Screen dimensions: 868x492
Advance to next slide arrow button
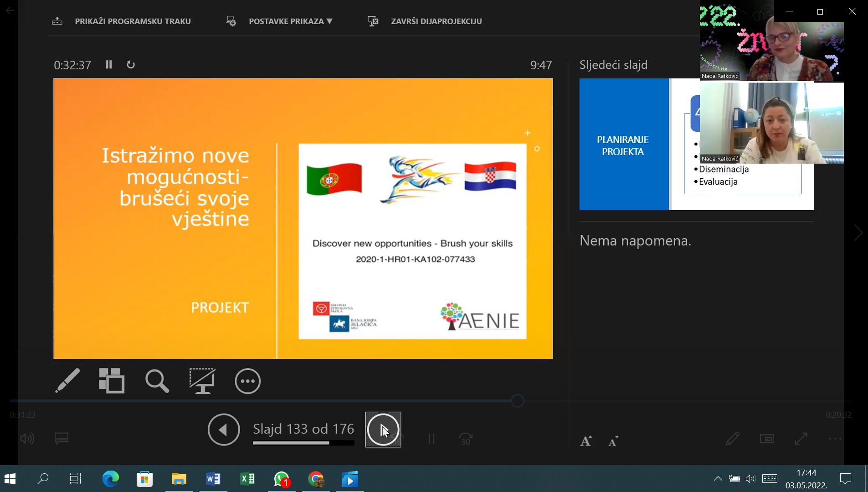[383, 430]
